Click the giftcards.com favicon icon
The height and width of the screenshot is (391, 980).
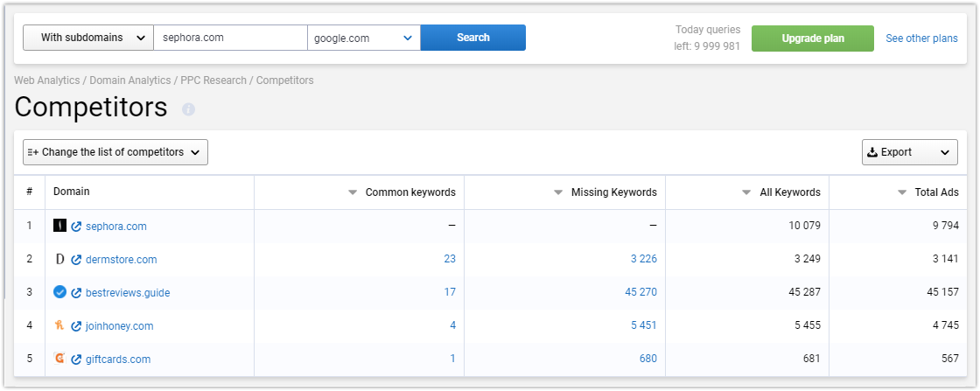click(59, 359)
